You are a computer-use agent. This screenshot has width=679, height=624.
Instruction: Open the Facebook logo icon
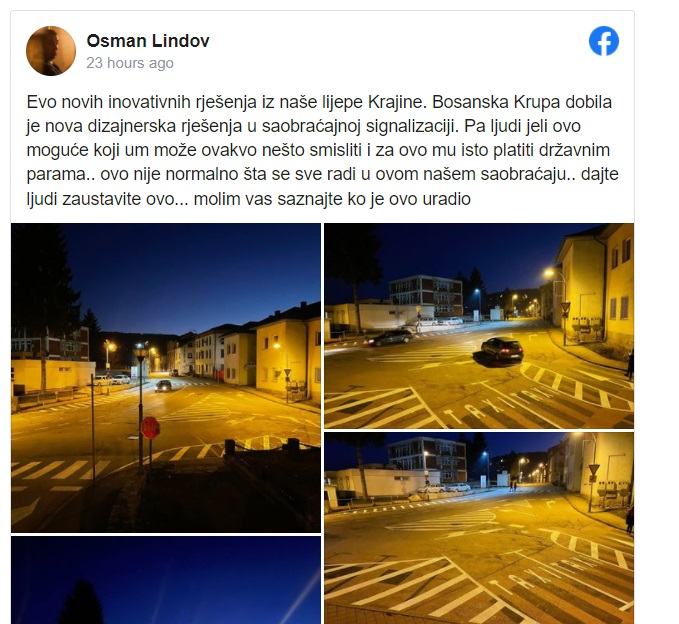tap(604, 41)
